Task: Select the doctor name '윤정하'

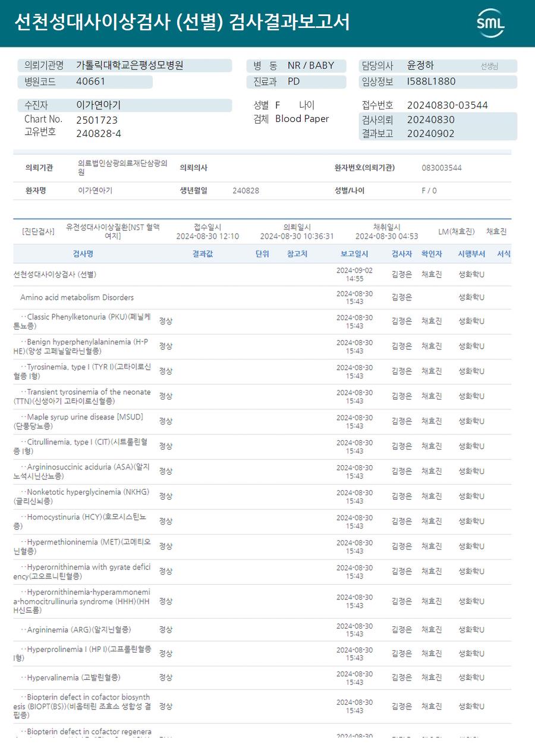Action: tap(420, 65)
